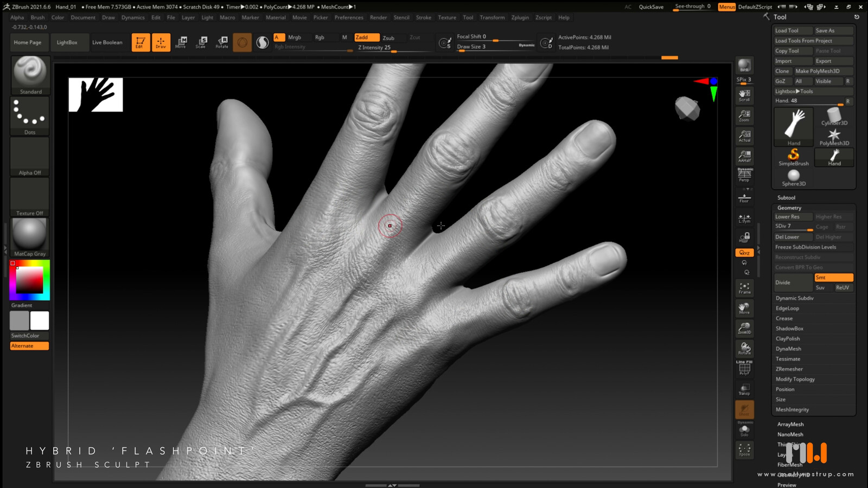
Task: Expand the EdgeLoop section
Action: 787,309
